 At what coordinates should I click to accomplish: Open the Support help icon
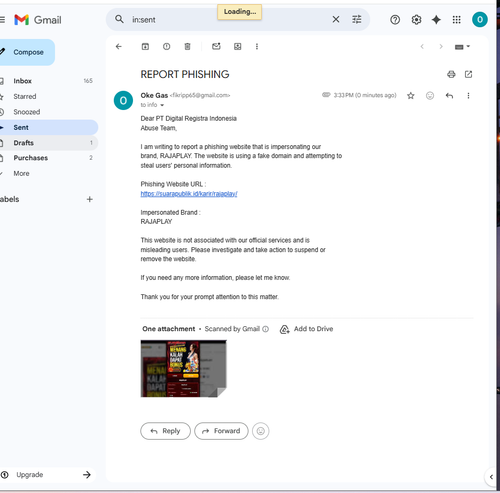395,20
